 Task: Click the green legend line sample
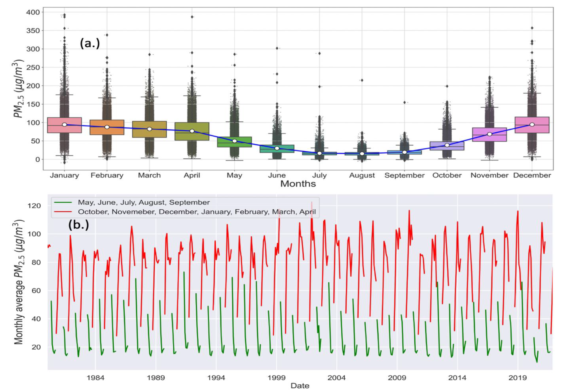(x=63, y=202)
